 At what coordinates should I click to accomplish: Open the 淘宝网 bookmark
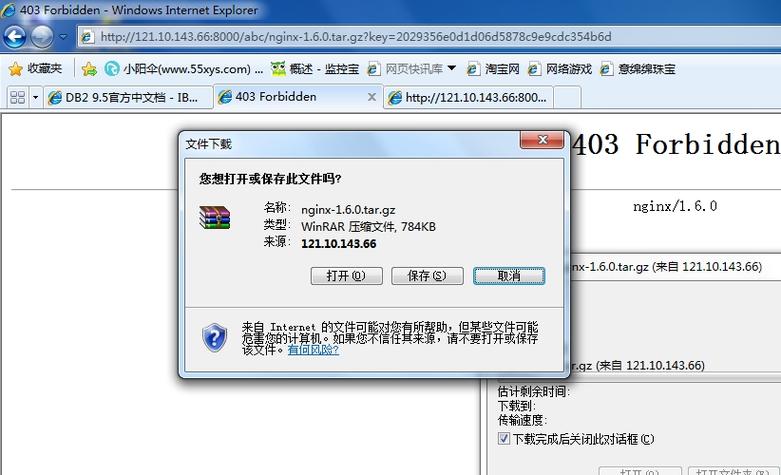[493, 69]
